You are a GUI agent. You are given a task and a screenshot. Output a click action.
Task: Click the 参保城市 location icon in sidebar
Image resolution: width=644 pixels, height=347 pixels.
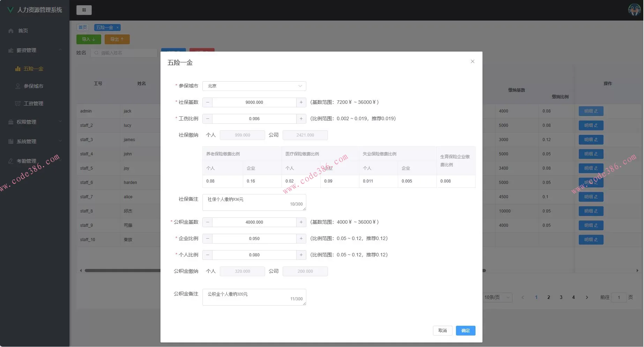18,86
